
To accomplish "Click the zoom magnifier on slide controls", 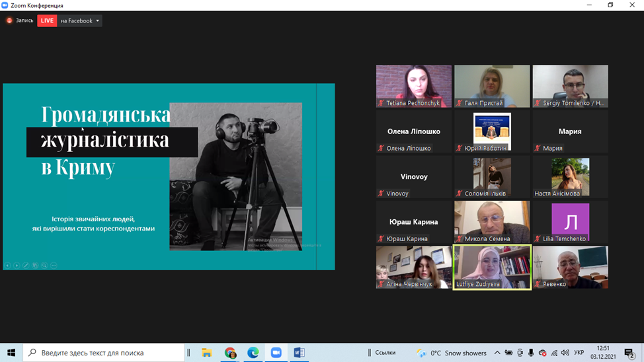I will point(44,266).
